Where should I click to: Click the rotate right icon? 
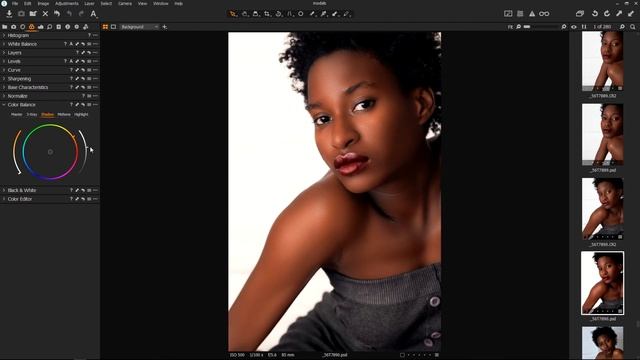[607, 14]
